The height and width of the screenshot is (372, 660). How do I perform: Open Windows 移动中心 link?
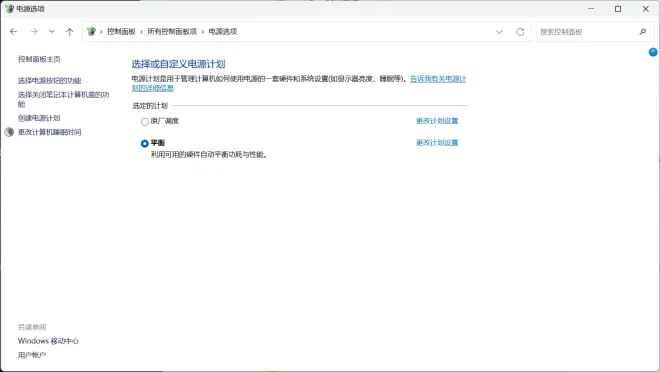[48, 341]
